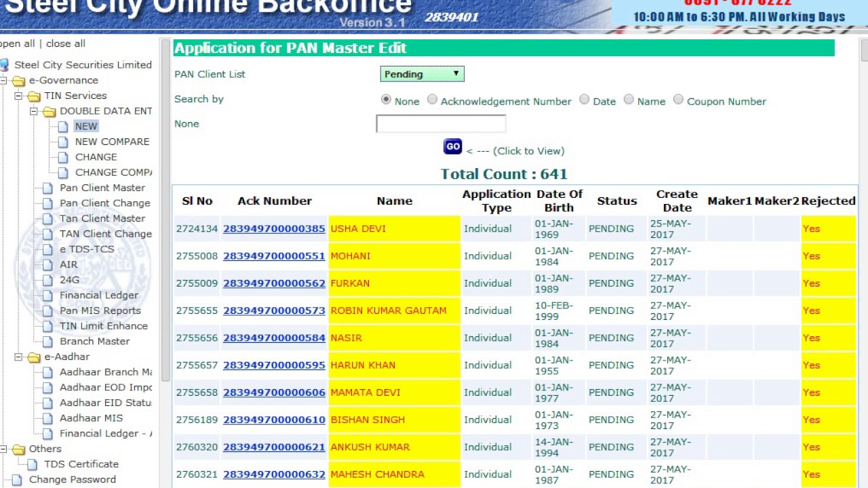Click the Ack Number column header
Image resolution: width=868 pixels, height=488 pixels.
(275, 201)
